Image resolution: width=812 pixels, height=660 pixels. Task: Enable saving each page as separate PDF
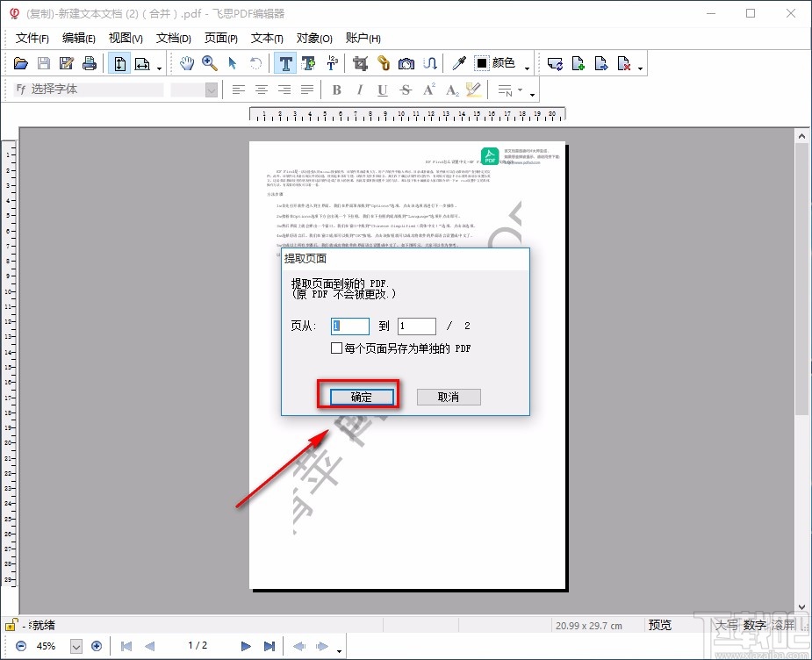(337, 348)
